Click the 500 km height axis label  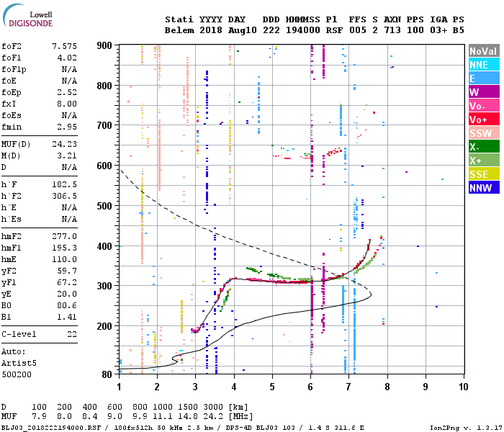[x=104, y=206]
